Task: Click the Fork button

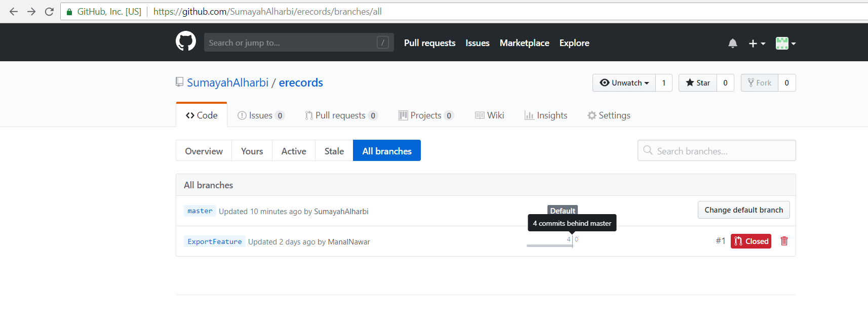Action: pyautogui.click(x=760, y=83)
